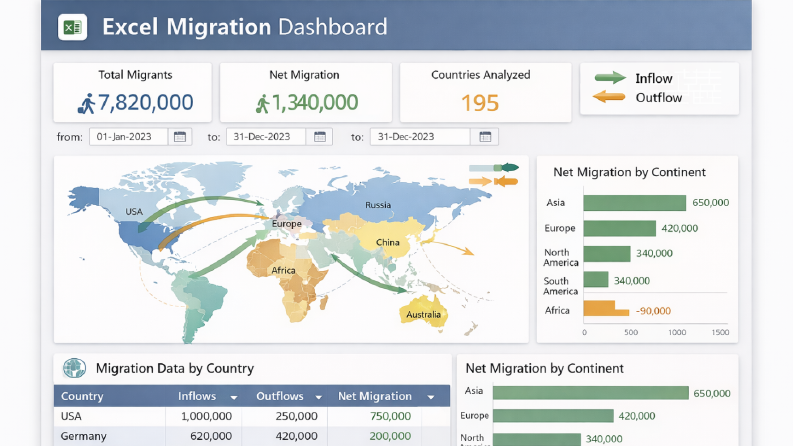This screenshot has width=793, height=446.
Task: Click the Africa label on the map
Action: point(283,270)
